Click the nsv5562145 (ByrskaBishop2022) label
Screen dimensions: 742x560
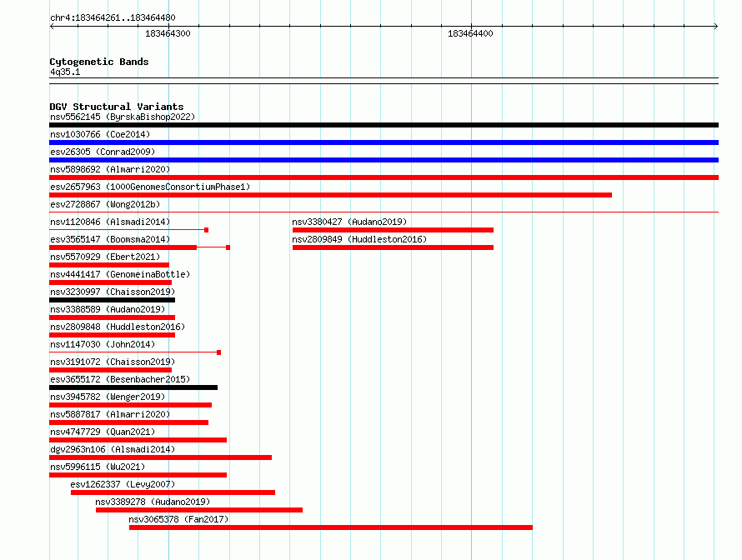[123, 117]
